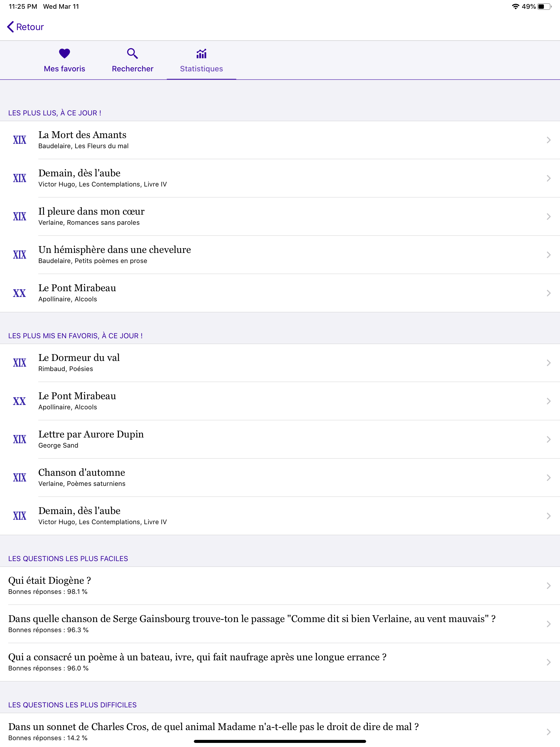Select the Statistiques tab label
Image resolution: width=560 pixels, height=747 pixels.
pos(201,69)
